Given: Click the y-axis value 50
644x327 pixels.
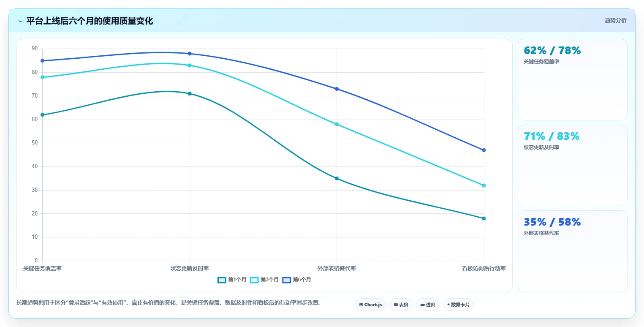Looking at the screenshot, I should (35, 143).
